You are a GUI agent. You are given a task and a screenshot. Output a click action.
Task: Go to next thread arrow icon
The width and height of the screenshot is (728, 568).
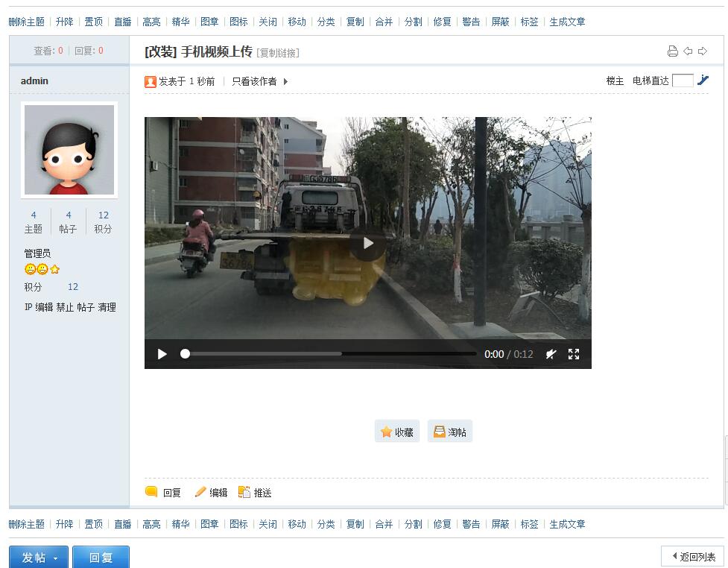tap(703, 51)
